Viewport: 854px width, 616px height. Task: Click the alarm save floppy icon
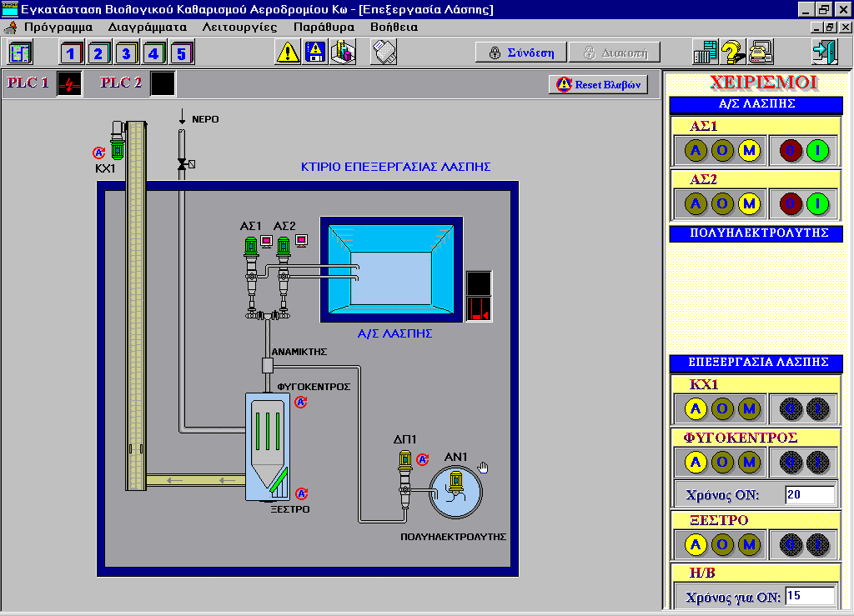point(315,53)
